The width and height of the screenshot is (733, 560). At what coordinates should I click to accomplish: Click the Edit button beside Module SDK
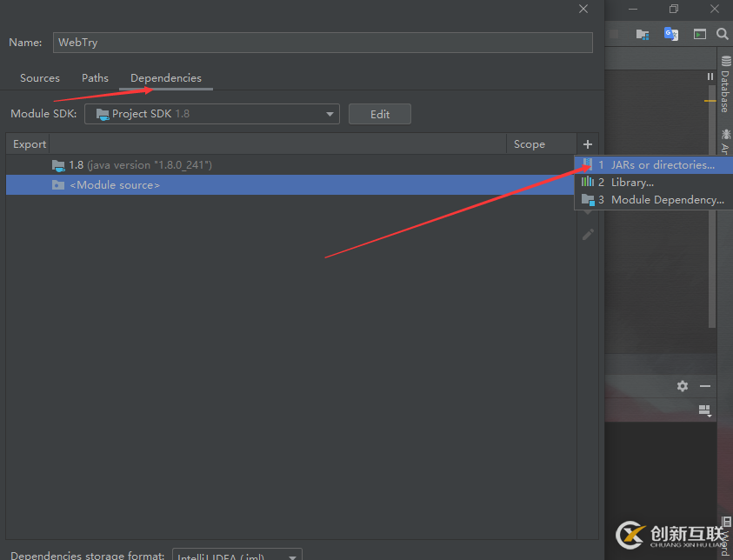380,114
